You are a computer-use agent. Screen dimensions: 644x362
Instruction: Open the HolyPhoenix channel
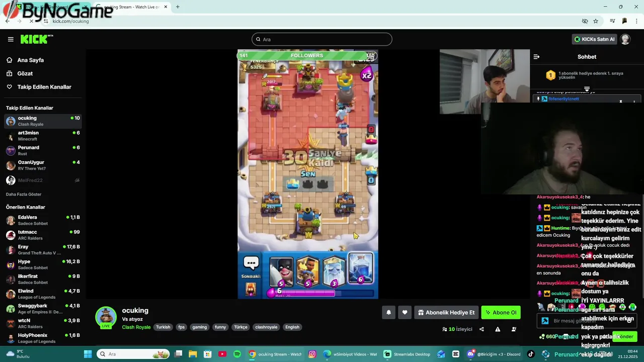coord(42,338)
